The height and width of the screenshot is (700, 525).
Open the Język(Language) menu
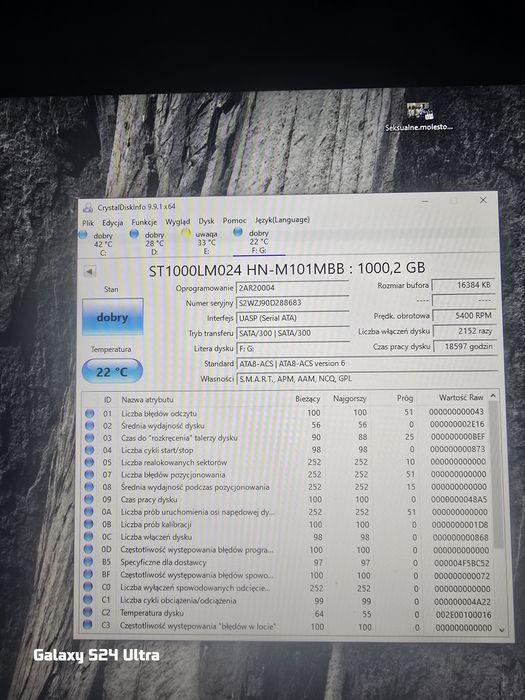(282, 220)
